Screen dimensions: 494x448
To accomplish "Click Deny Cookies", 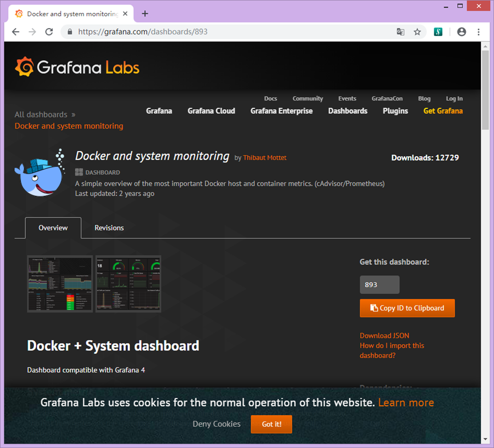I will click(x=217, y=424).
